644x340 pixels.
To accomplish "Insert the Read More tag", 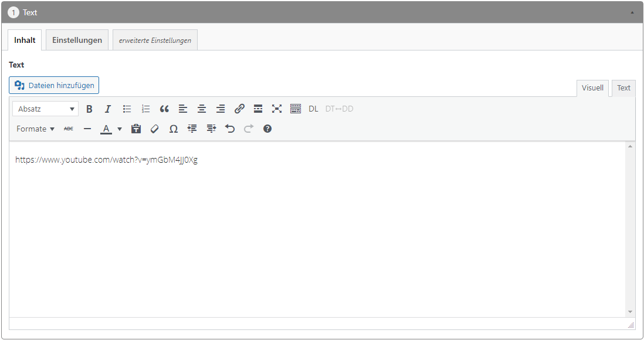I will [258, 109].
